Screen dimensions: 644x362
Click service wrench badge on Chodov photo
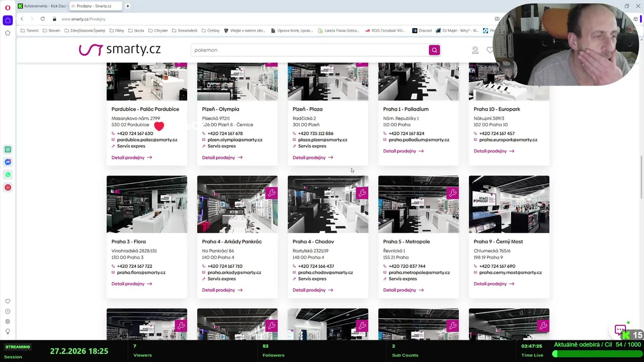362,193
